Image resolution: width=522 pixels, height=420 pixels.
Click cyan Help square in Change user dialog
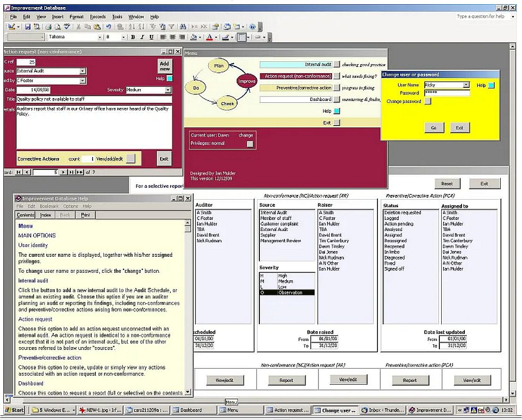[491, 85]
